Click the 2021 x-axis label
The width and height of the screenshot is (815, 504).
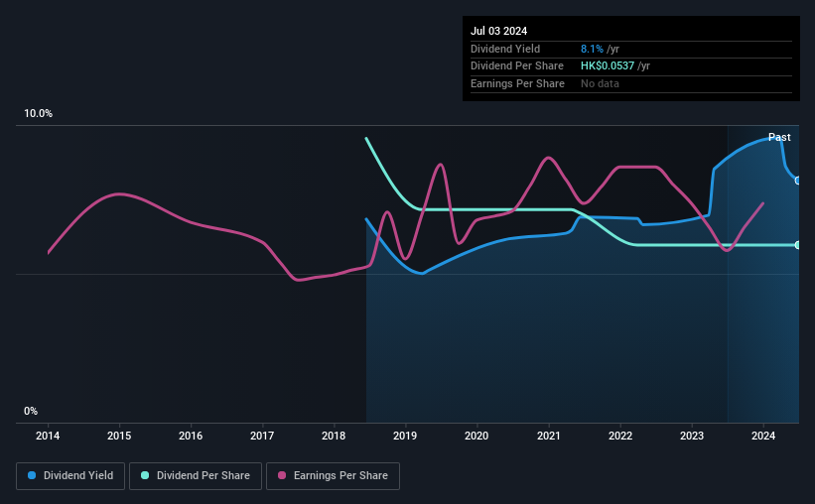coord(548,436)
